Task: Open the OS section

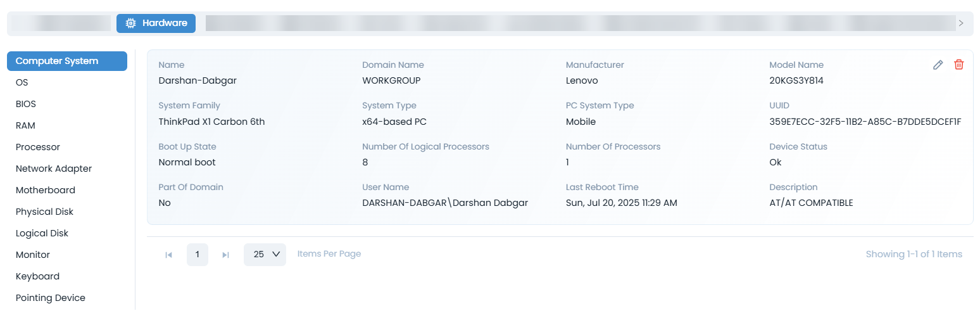Action: coord(22,83)
